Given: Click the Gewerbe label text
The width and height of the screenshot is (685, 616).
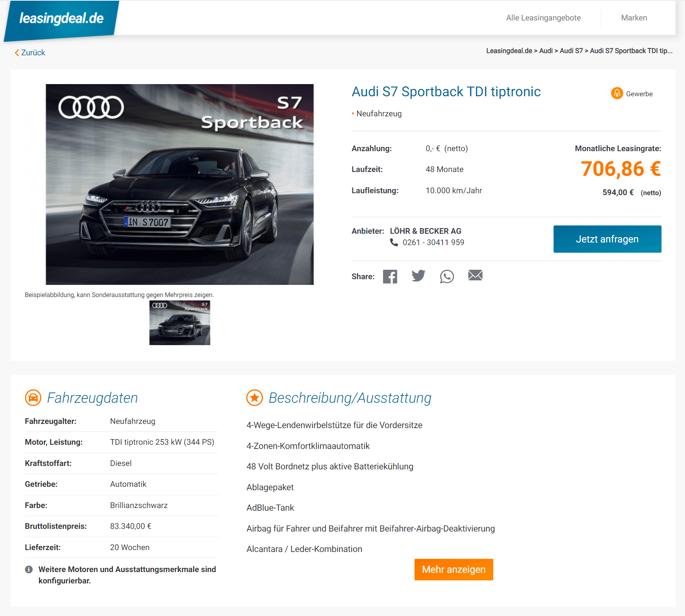Looking at the screenshot, I should [x=639, y=94].
